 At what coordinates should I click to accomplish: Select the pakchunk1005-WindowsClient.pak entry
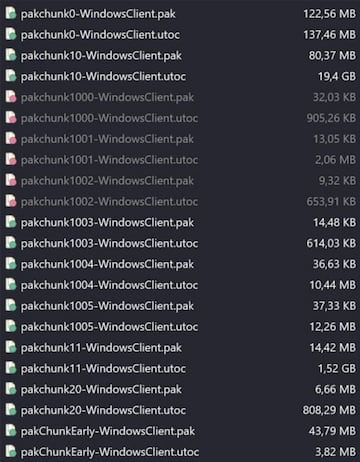tap(107, 306)
